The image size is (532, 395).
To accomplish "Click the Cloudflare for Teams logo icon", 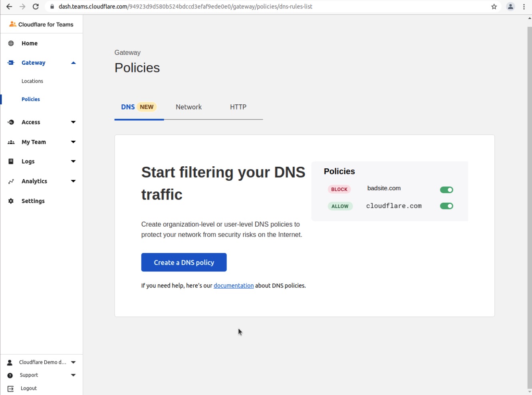I will [13, 24].
